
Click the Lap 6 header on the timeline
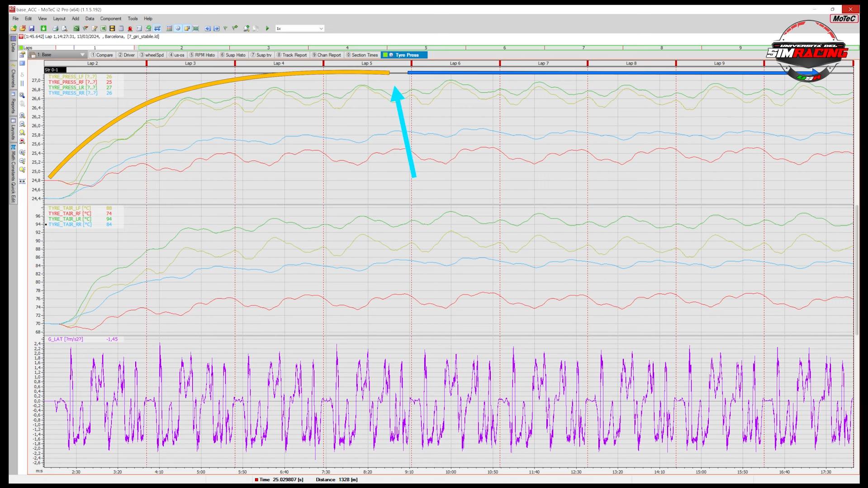[455, 63]
